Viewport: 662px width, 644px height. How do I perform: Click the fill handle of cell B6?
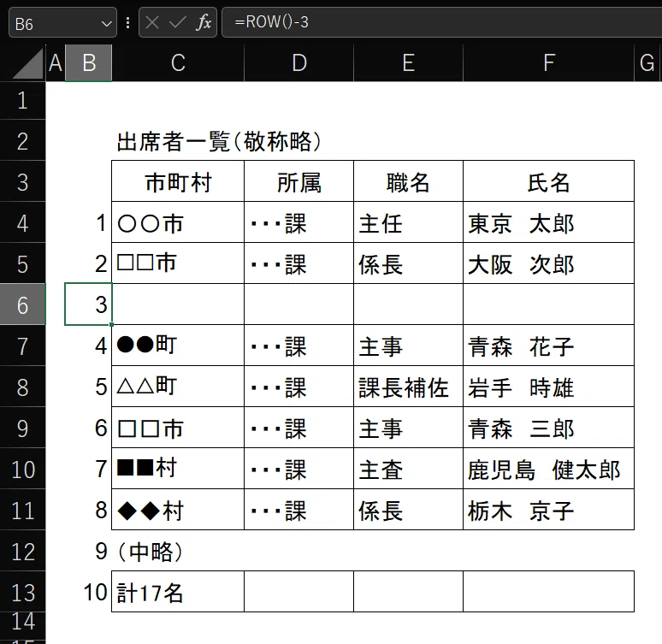pyautogui.click(x=111, y=325)
